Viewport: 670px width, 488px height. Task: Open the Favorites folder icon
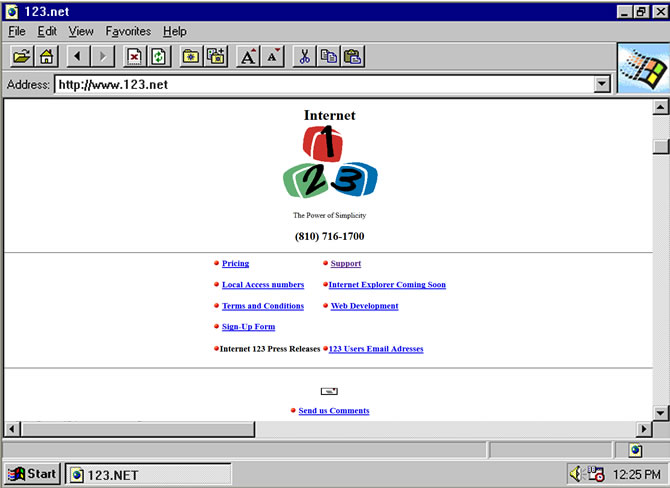point(191,56)
